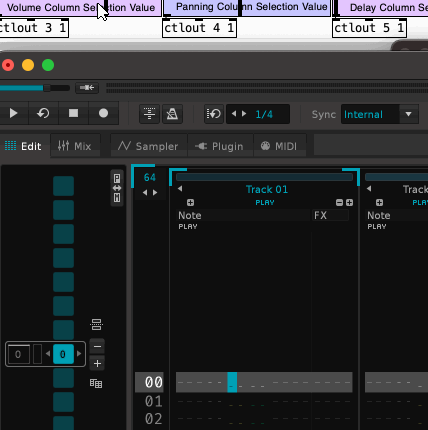Select the ctlout 5 1 object in the patch

(369, 28)
